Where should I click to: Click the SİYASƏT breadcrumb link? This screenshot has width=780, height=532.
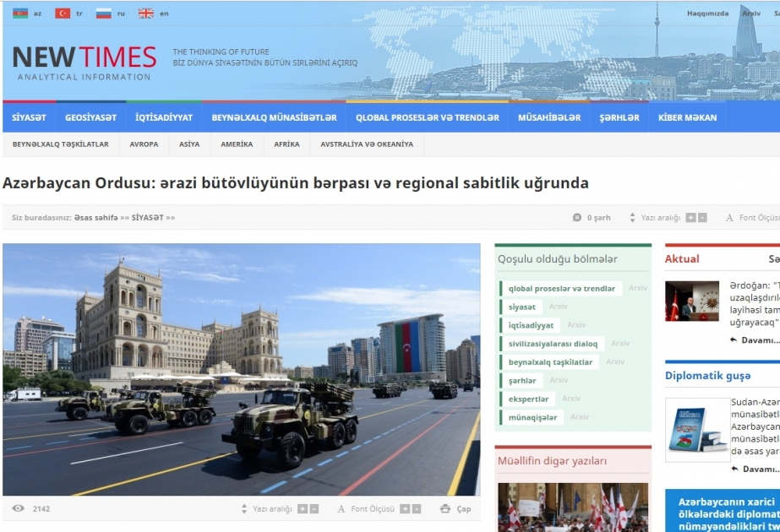point(147,217)
